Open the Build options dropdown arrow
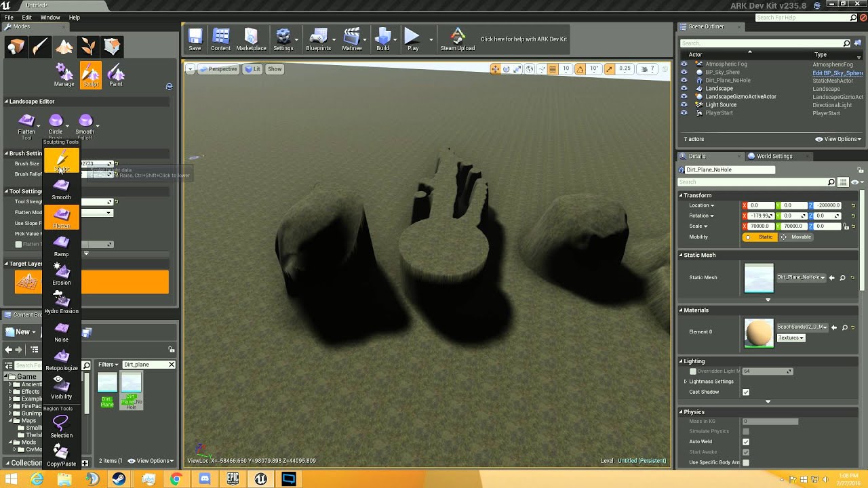 click(396, 40)
